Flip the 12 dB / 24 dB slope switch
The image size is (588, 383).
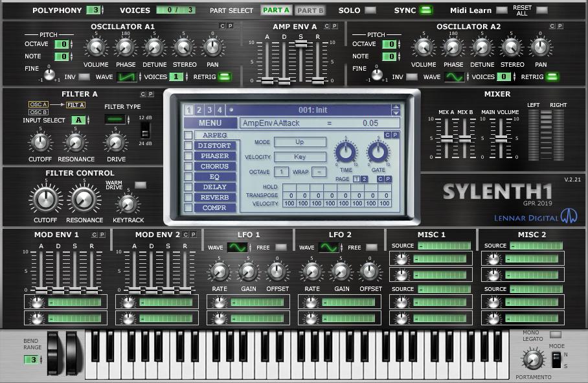click(145, 130)
